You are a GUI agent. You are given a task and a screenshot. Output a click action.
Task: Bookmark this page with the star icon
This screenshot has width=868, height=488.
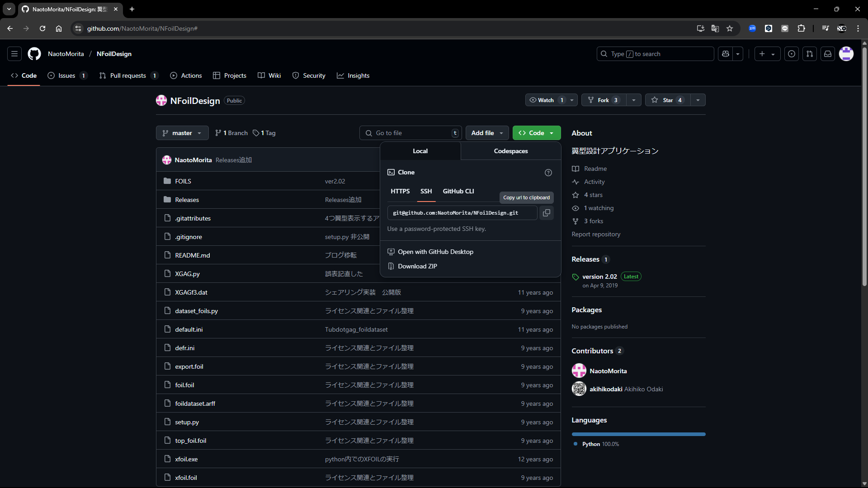click(x=730, y=28)
